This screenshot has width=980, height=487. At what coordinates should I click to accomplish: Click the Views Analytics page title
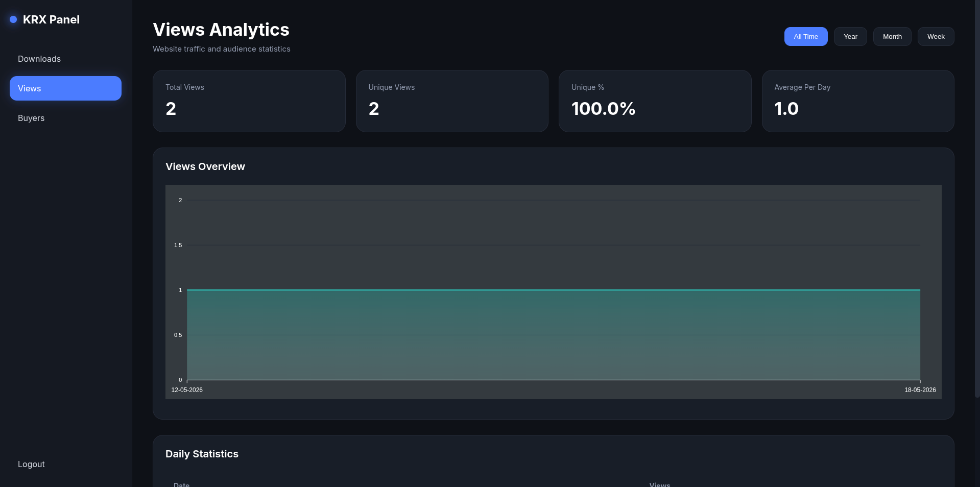point(221,30)
